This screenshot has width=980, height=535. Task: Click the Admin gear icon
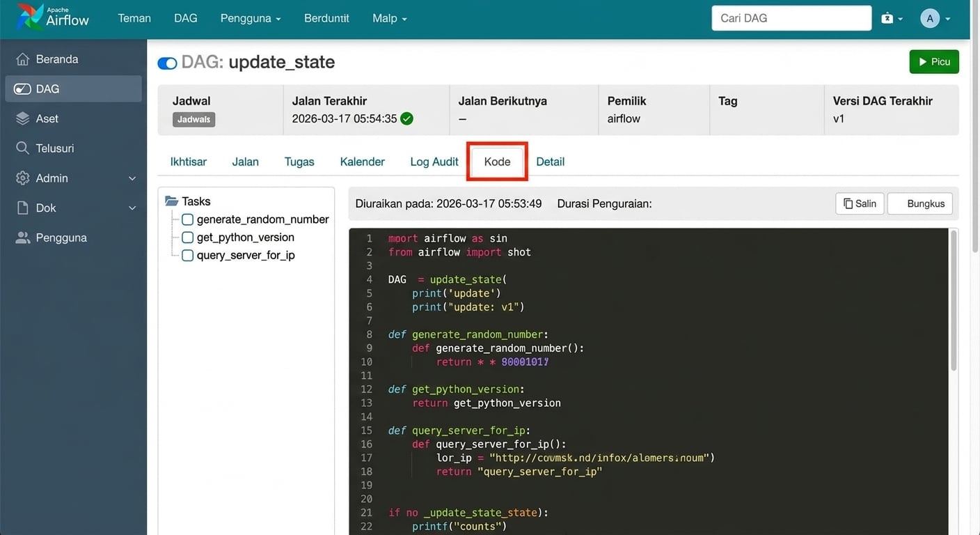23,178
